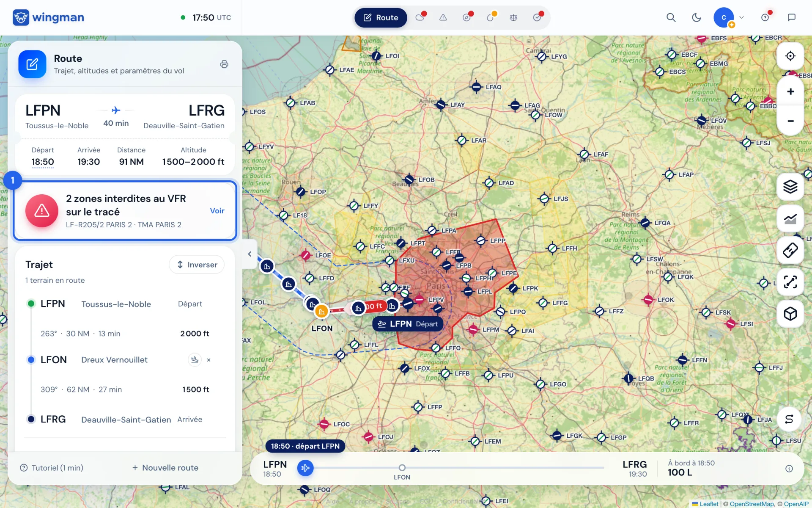Screen dimensions: 812x508
Task: Print the route with printer icon
Action: tap(224, 64)
